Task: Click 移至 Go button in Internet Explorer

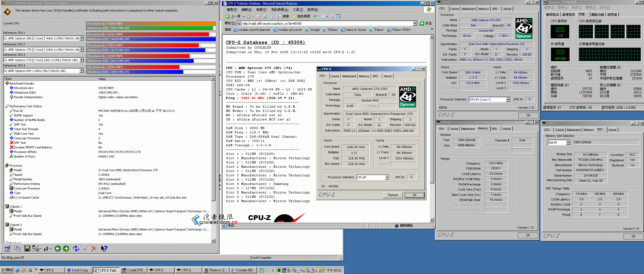Action: coord(426,23)
